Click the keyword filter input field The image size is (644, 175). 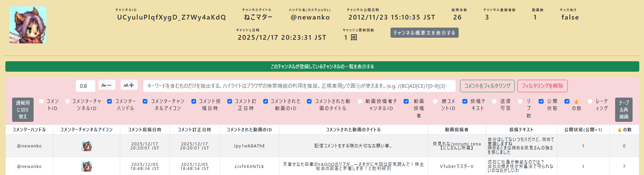tap(299, 86)
